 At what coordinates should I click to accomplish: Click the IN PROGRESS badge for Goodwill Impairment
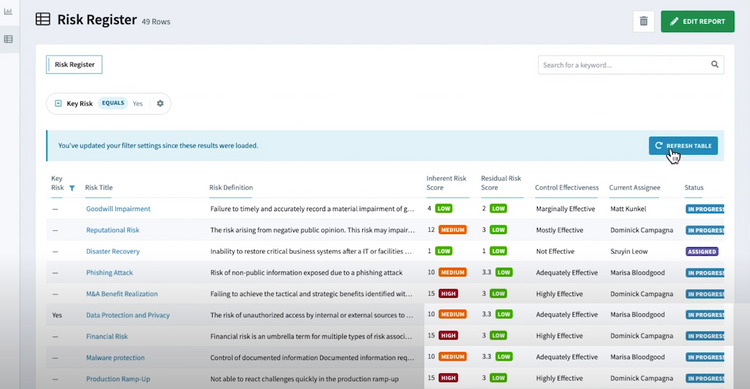(705, 209)
